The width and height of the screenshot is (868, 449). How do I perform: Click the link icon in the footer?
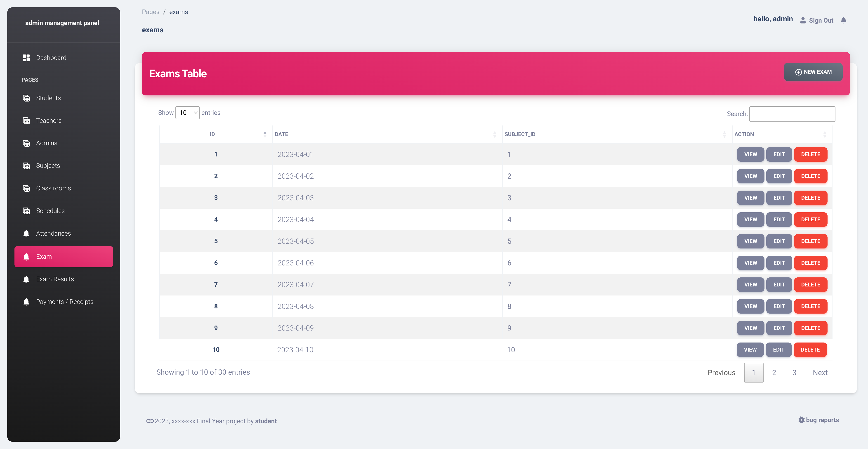click(x=150, y=421)
